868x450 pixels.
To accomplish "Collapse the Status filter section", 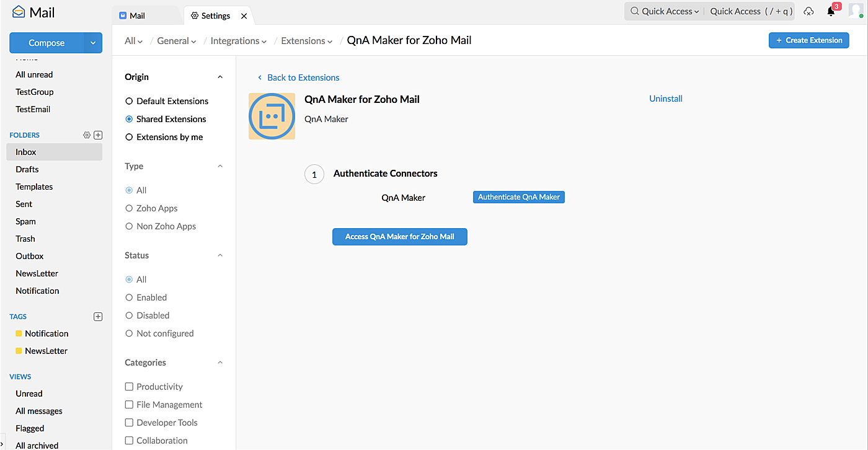I will [220, 255].
